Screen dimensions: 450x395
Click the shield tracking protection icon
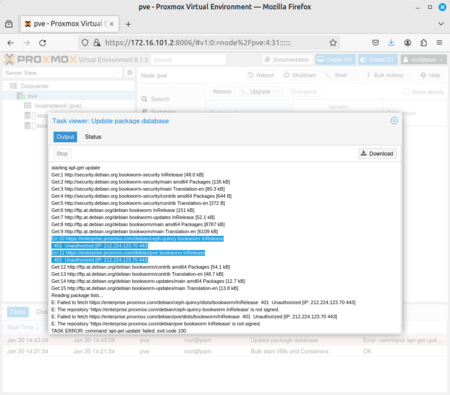click(x=85, y=43)
